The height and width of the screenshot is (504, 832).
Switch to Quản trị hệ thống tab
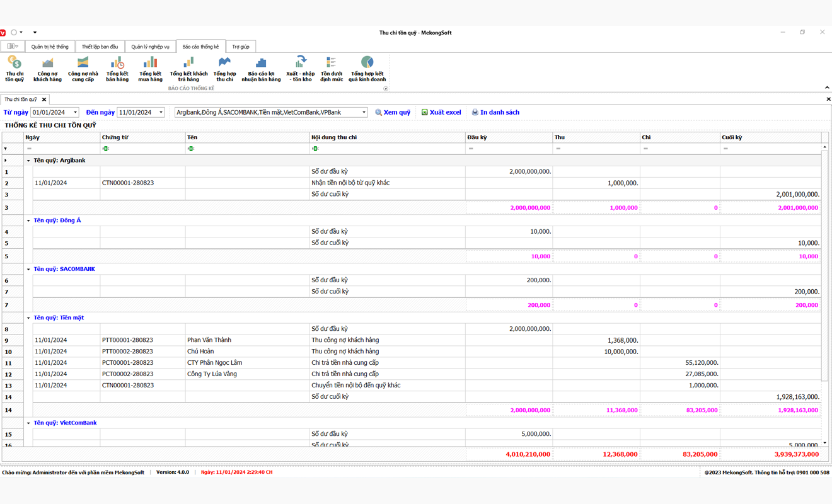50,47
